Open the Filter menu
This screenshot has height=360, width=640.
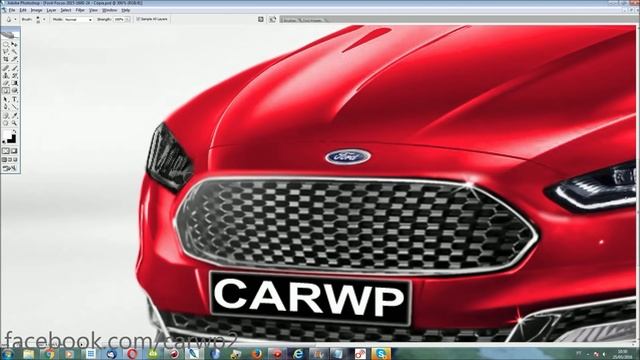tap(80, 10)
